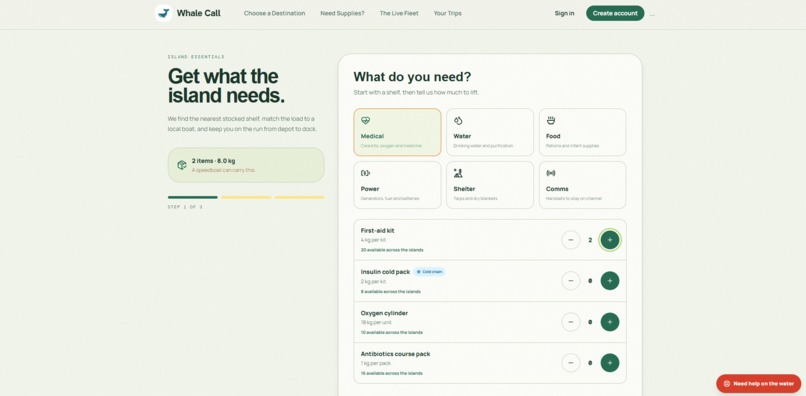Click the Comms radio signal icon
This screenshot has width=806, height=396.
click(551, 173)
